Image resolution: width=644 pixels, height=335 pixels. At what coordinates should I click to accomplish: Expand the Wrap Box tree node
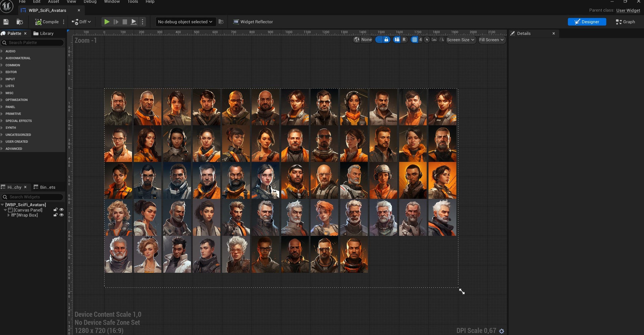tap(8, 215)
